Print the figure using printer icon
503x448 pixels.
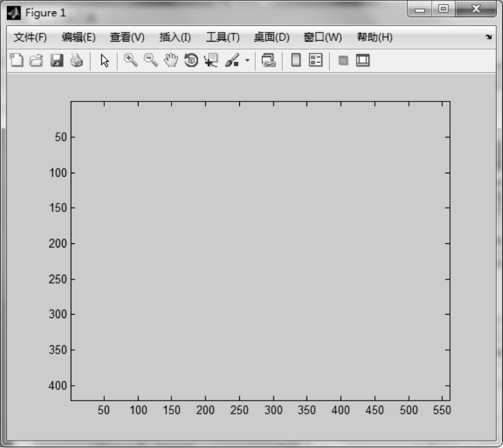[x=76, y=60]
